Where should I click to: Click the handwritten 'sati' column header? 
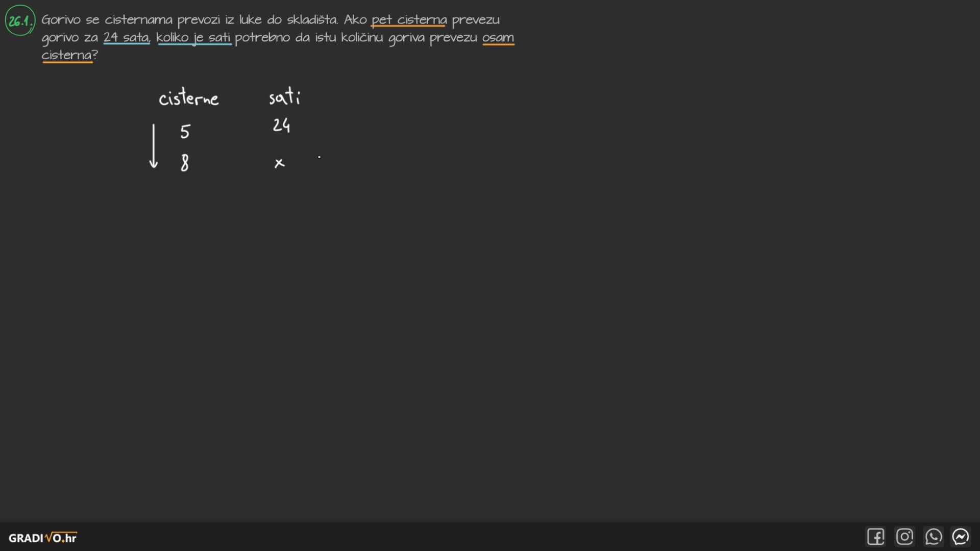click(285, 96)
